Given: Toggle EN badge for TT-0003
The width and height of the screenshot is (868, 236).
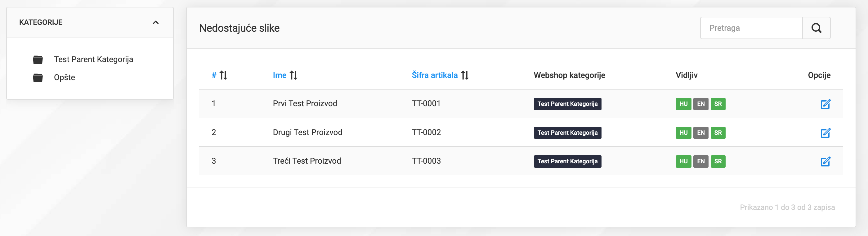Looking at the screenshot, I should 701,161.
